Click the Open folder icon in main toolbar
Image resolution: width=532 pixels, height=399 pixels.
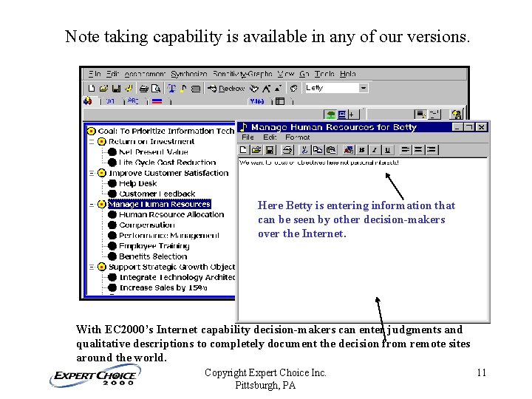pyautogui.click(x=103, y=89)
